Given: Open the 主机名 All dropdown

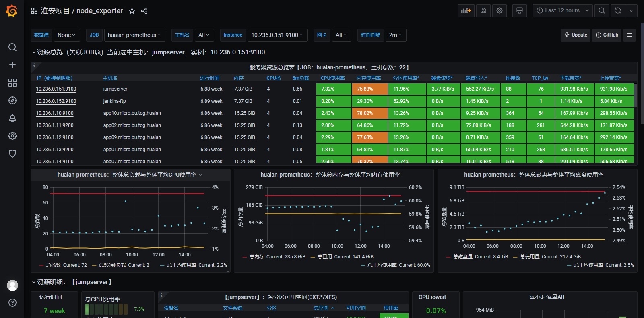Looking at the screenshot, I should click(x=204, y=35).
